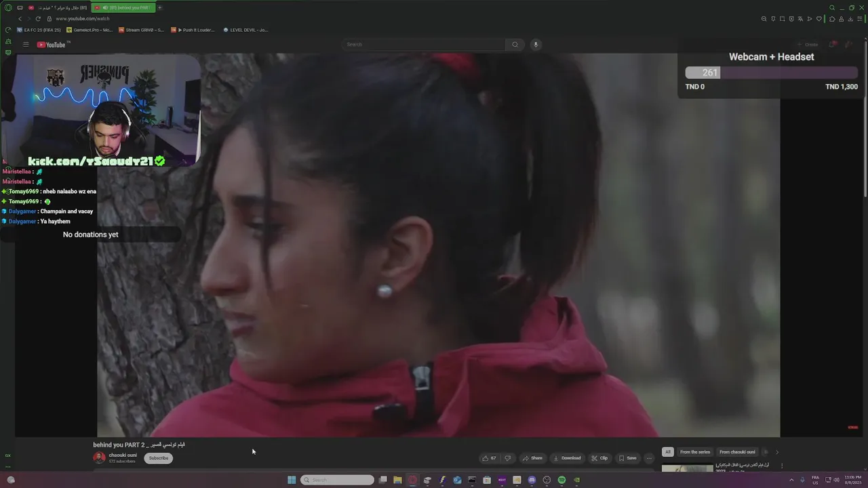Open the Push It Louder bookmark
Viewport: 868px width, 488px height.
pos(193,30)
